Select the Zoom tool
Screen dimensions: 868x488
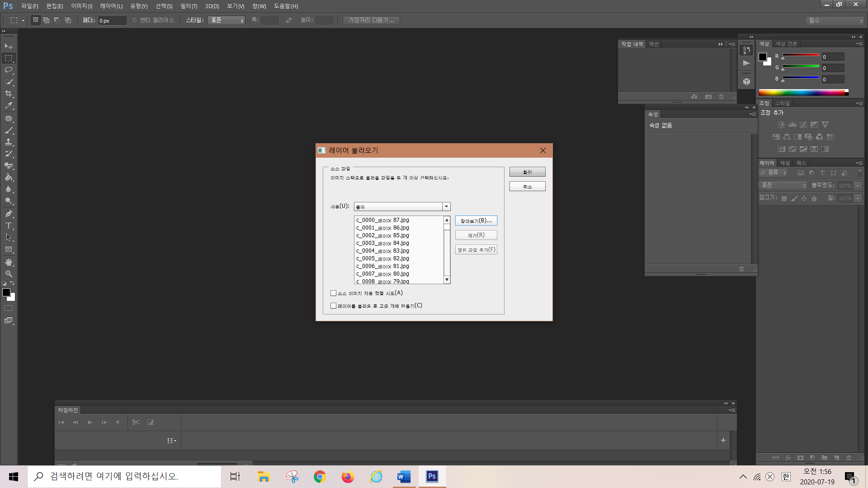pyautogui.click(x=9, y=274)
